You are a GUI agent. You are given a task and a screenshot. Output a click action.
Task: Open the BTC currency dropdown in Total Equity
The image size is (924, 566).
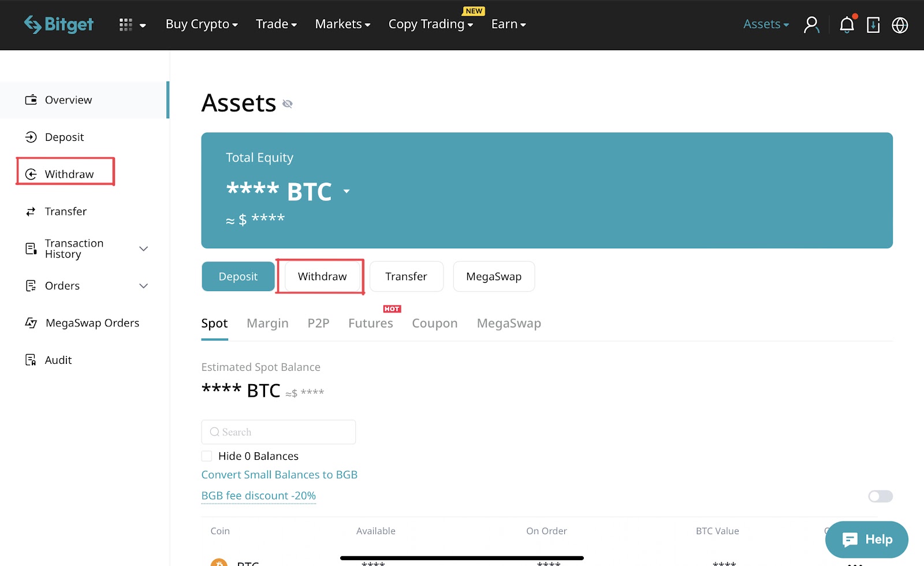coord(347,191)
